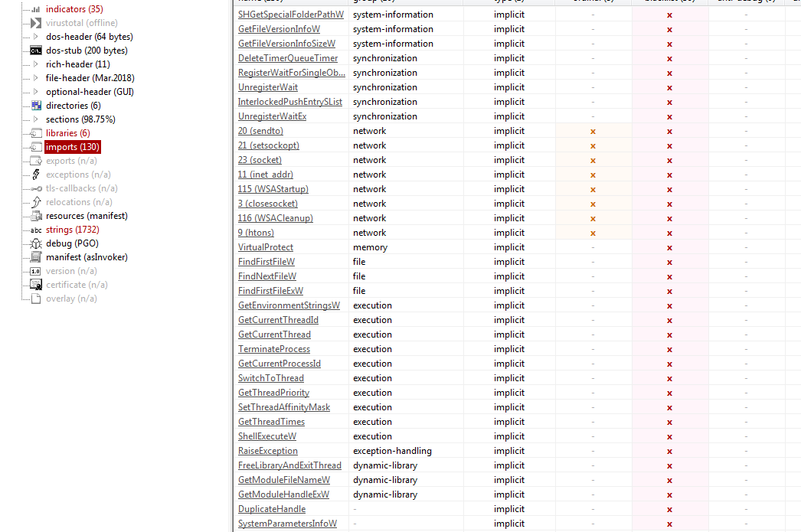Image resolution: width=801 pixels, height=532 pixels.
Task: Click the manifest document icon
Action: (x=36, y=257)
